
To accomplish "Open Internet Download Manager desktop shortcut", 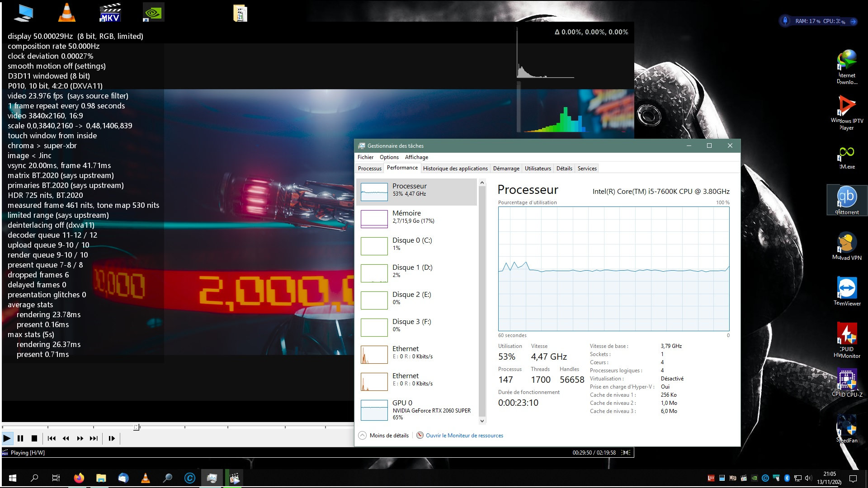I will (x=847, y=67).
